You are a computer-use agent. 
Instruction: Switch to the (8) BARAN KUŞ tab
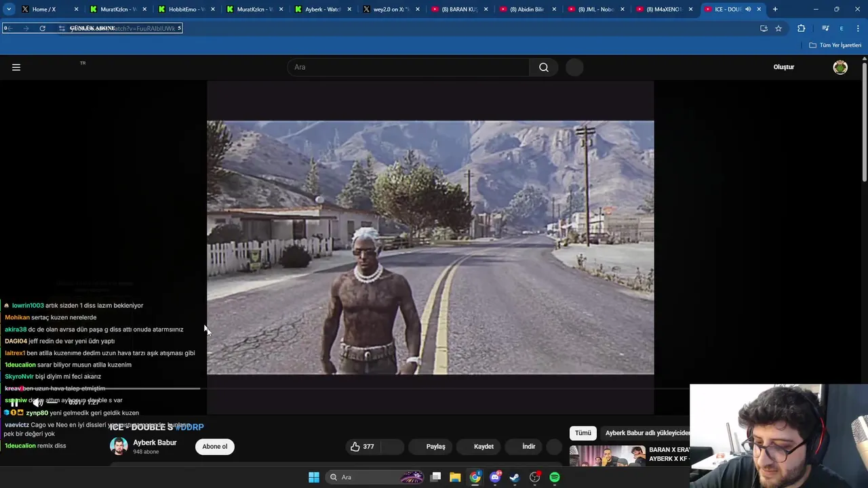pos(459,9)
